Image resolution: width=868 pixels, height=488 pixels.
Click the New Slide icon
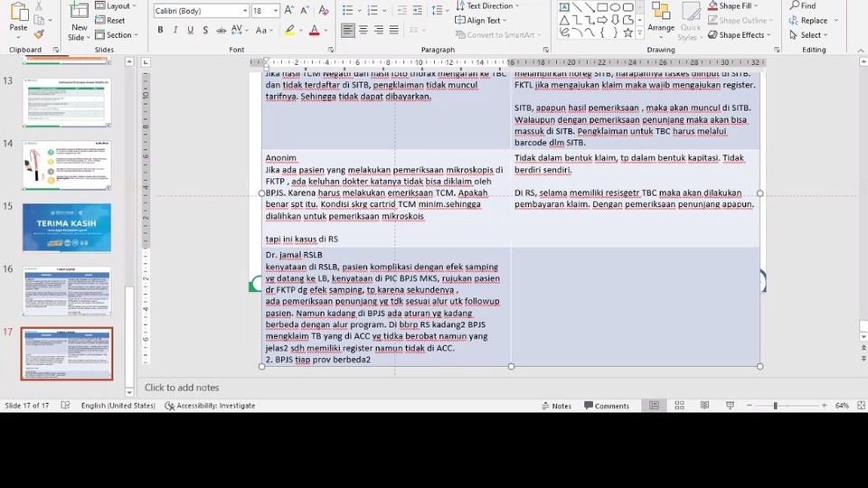pyautogui.click(x=79, y=11)
